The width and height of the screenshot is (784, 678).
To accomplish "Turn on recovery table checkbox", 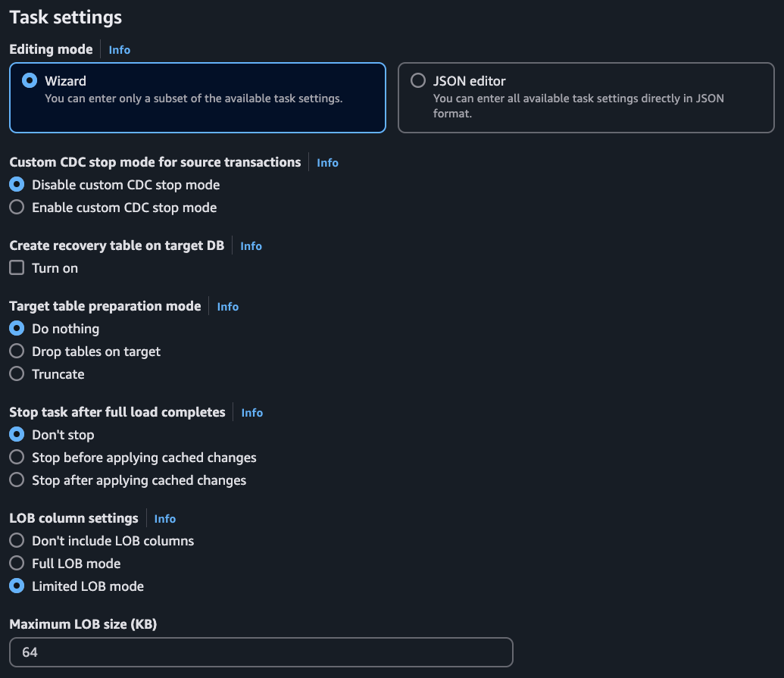I will coord(17,268).
